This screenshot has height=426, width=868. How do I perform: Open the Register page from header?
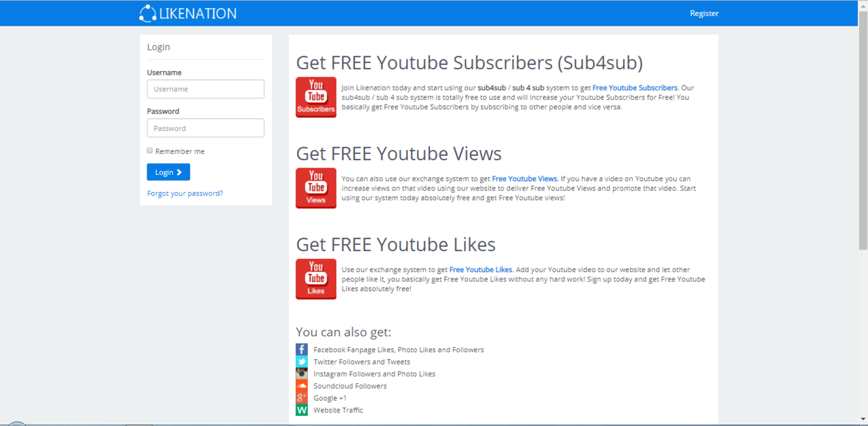pos(704,13)
